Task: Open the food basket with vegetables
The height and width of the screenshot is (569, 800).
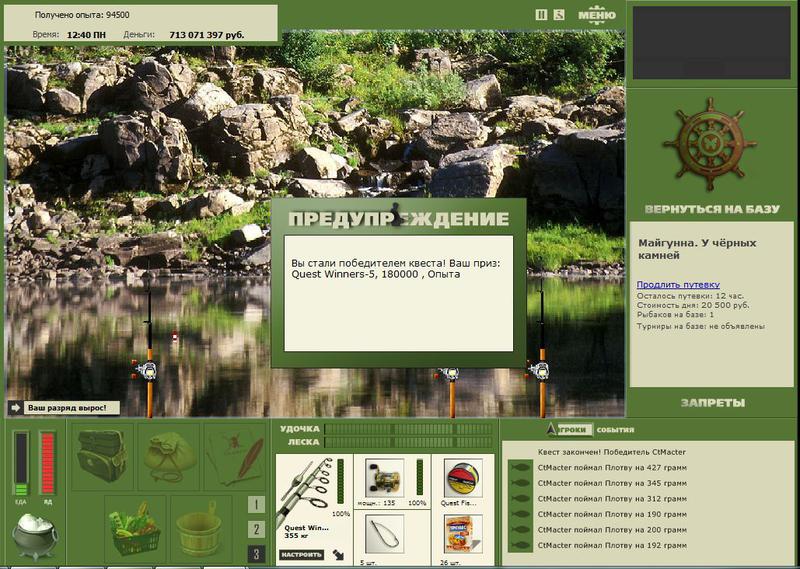Action: 135,529
